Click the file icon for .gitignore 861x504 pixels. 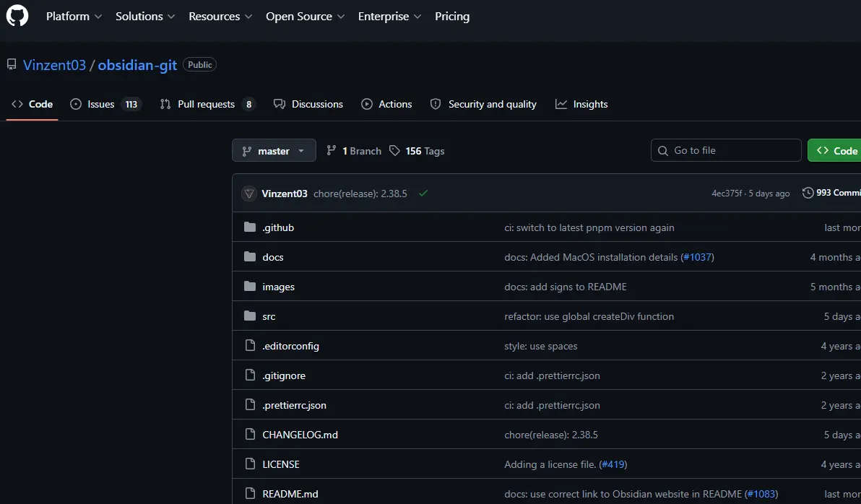click(x=250, y=375)
